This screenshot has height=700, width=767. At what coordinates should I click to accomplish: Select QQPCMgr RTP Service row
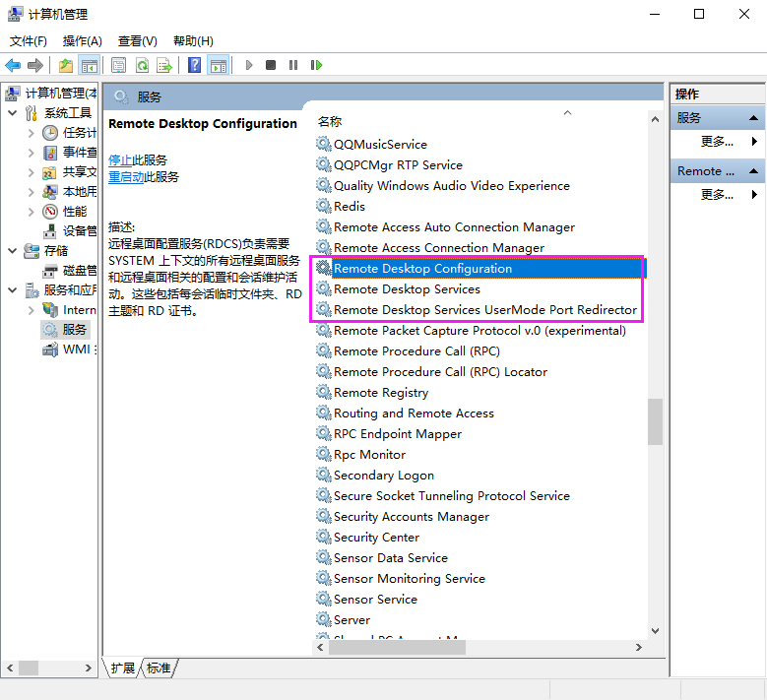[x=389, y=164]
